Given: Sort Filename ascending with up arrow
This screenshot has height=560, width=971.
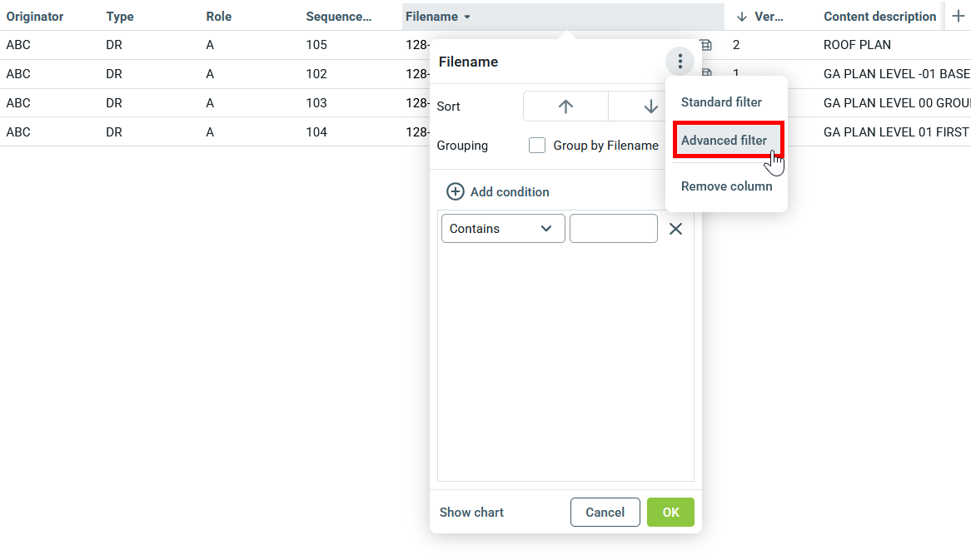Looking at the screenshot, I should point(566,107).
